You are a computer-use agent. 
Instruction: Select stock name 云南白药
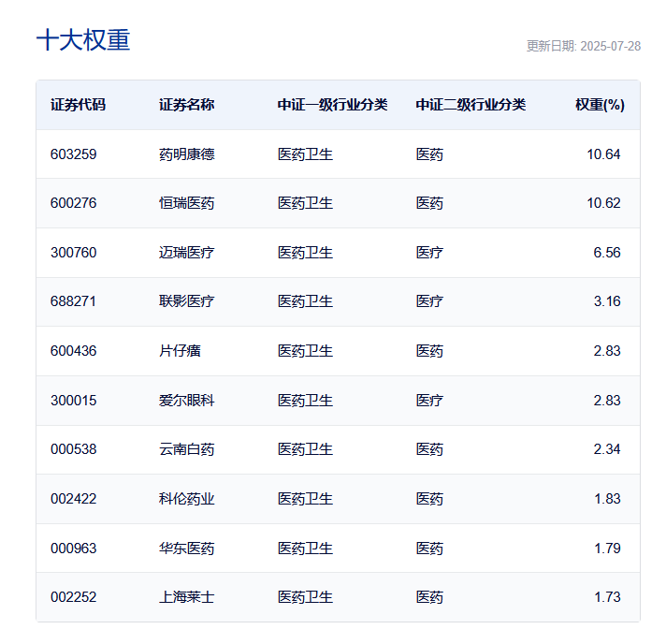(x=186, y=449)
